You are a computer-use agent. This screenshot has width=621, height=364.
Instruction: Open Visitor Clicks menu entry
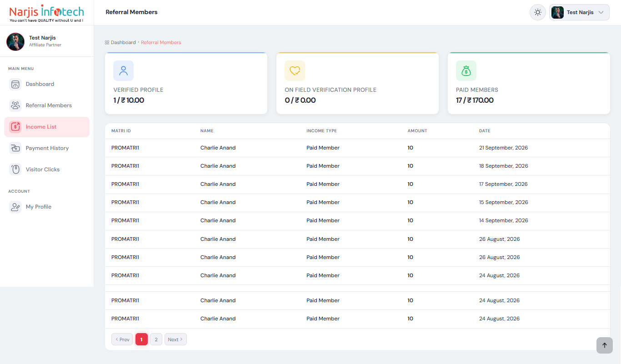coord(43,170)
